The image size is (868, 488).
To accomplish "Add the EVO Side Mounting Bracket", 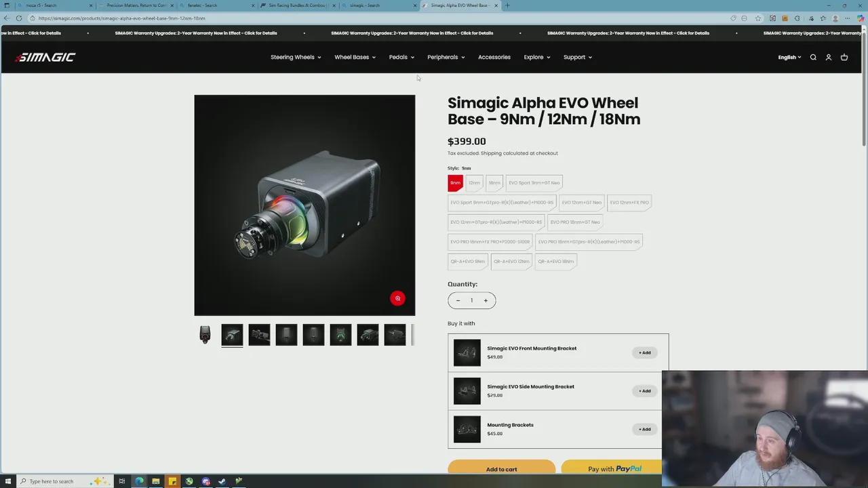I will point(645,391).
